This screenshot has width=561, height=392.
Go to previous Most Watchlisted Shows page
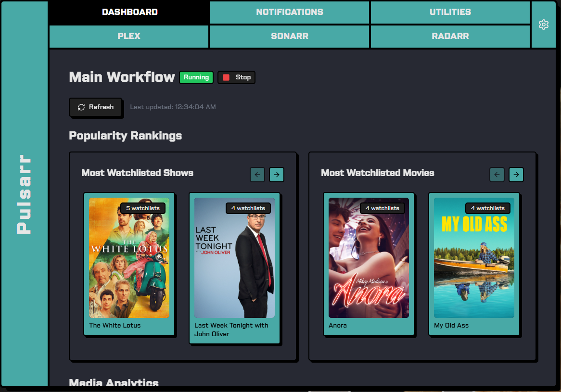(x=257, y=175)
